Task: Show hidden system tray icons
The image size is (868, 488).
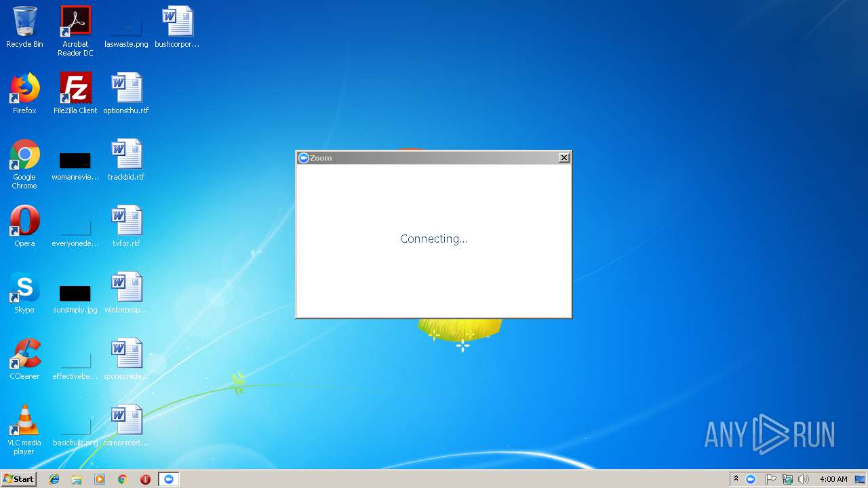Action: click(736, 479)
